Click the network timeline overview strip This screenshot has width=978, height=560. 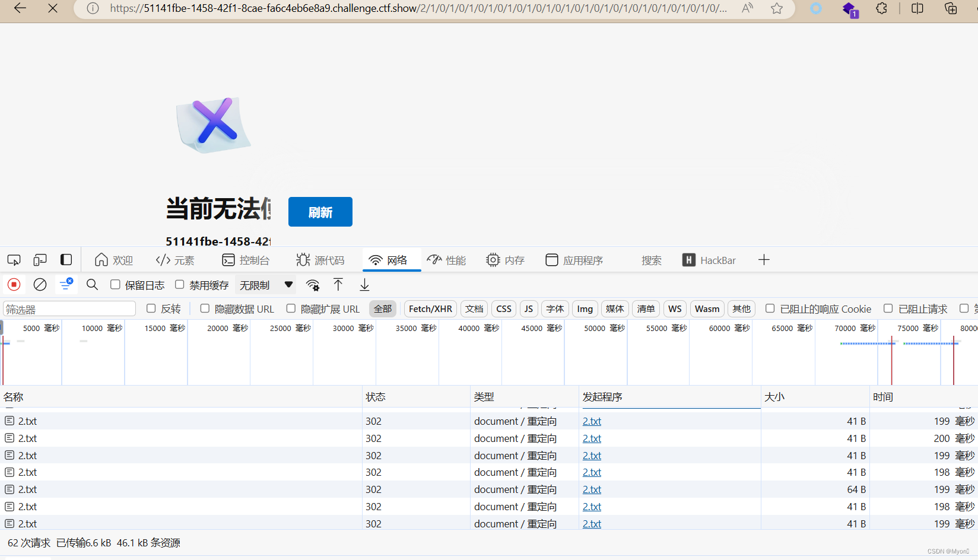pyautogui.click(x=475, y=353)
